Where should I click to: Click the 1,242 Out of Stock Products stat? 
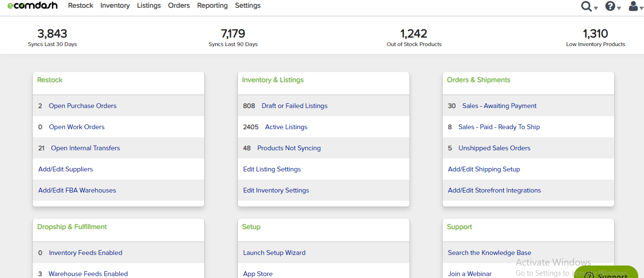pos(414,37)
